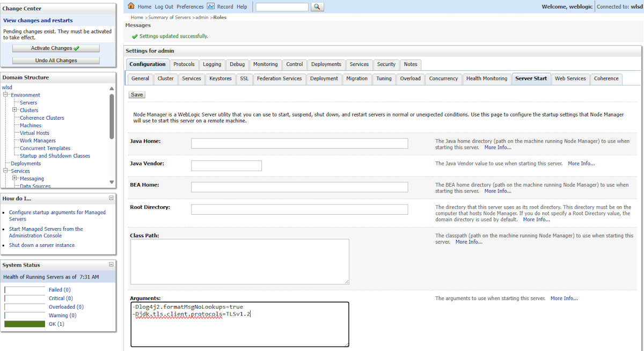Collapse the How do I panel using its minimize icon

(x=111, y=198)
